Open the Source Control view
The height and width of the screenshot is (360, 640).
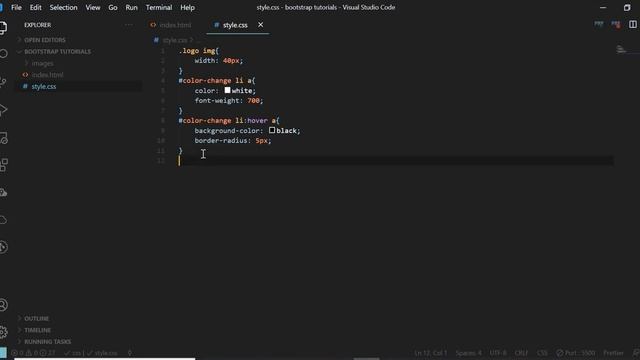coord(3,82)
